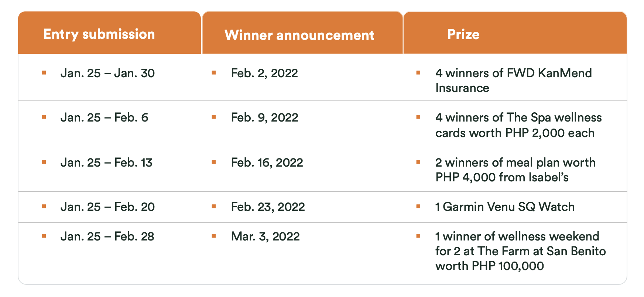
Task: Click the Feb. 9, 2022 announcement date
Action: click(264, 117)
